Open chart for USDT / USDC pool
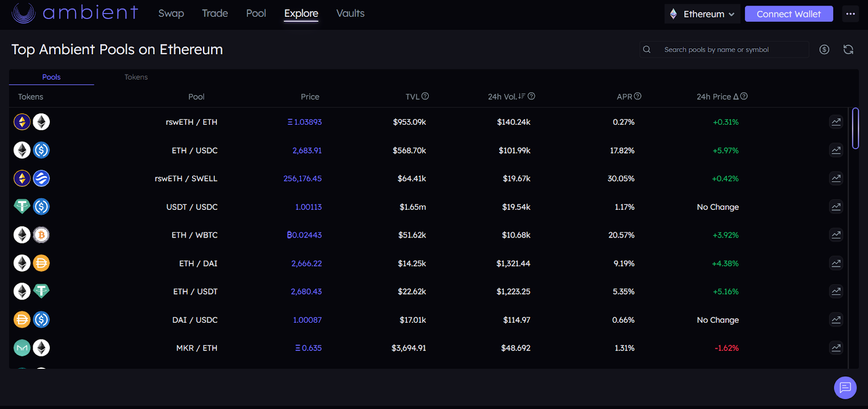Viewport: 868px width, 409px height. [x=836, y=207]
